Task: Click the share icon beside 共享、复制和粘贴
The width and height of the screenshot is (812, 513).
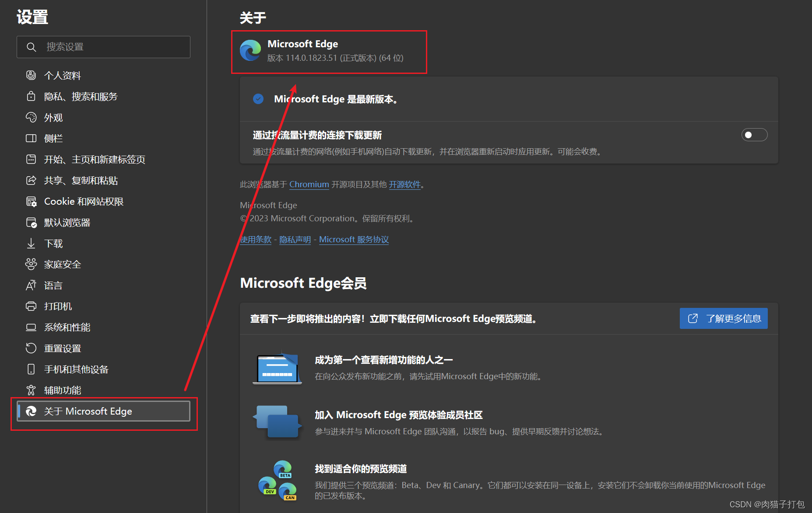Action: pos(31,180)
